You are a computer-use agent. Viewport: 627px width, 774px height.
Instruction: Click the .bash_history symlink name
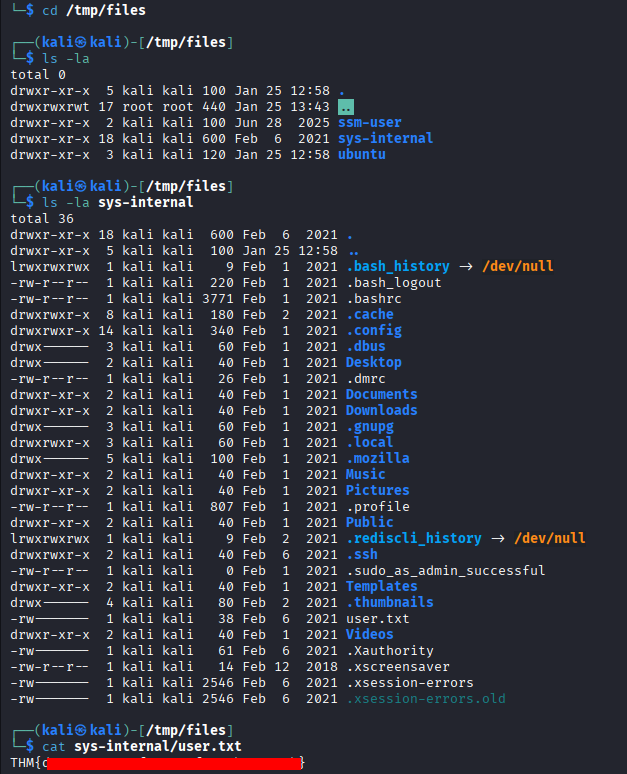click(398, 266)
